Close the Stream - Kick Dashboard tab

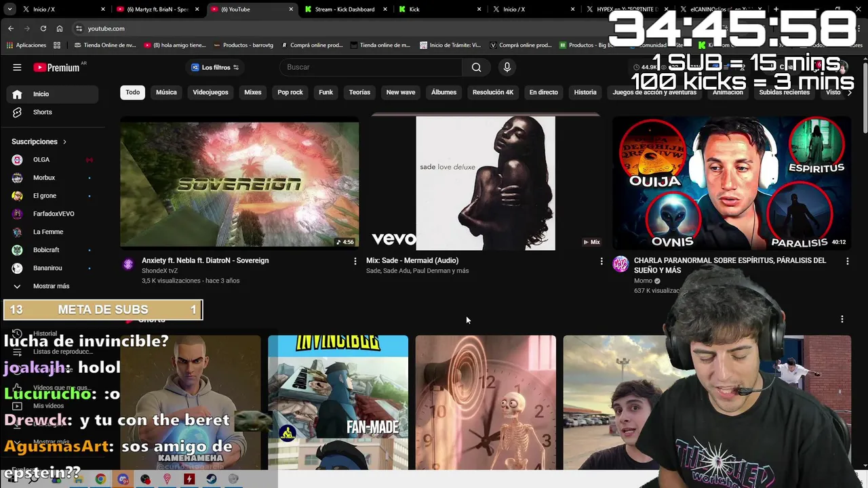386,9
